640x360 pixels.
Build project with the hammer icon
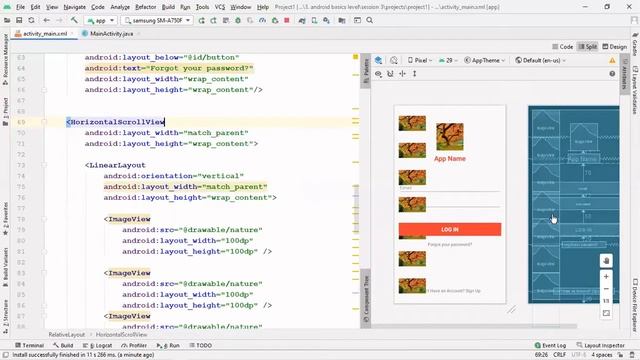pos(74,20)
